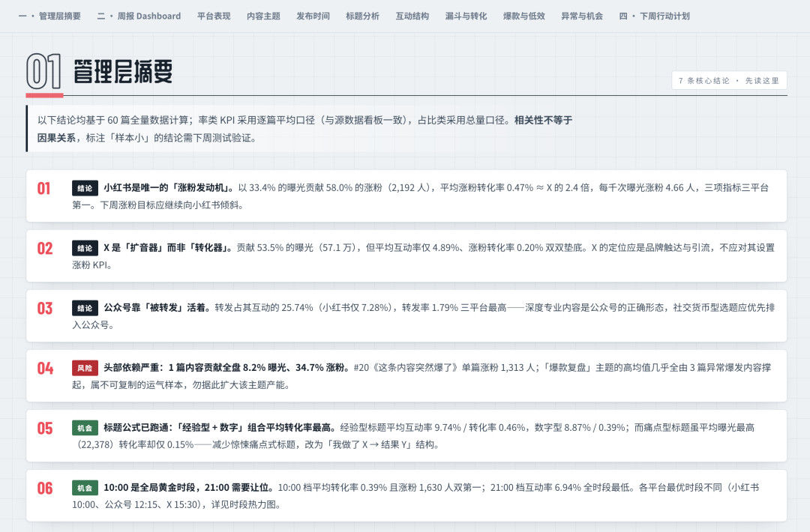Click the large 01 section number
Screen dimensions: 810x532
click(x=44, y=71)
